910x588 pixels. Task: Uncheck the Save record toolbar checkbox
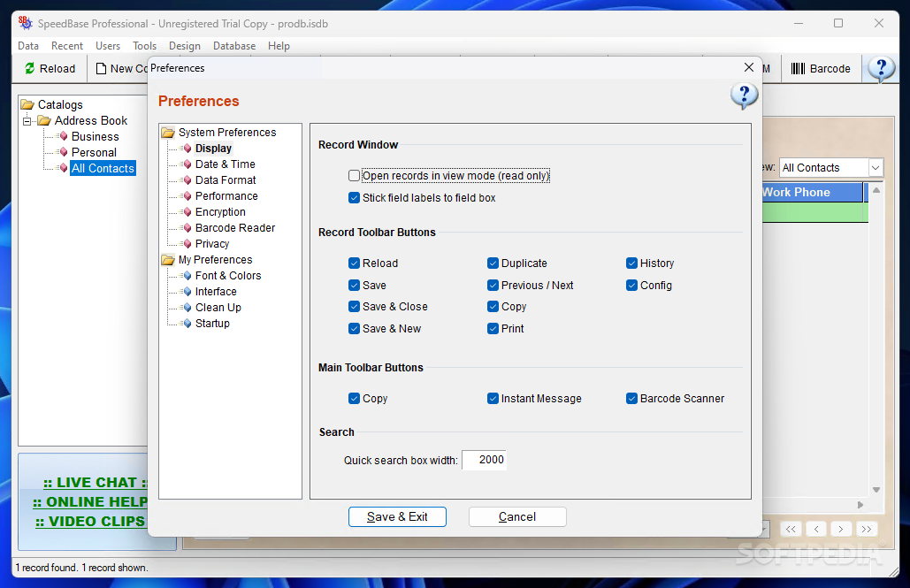[354, 285]
